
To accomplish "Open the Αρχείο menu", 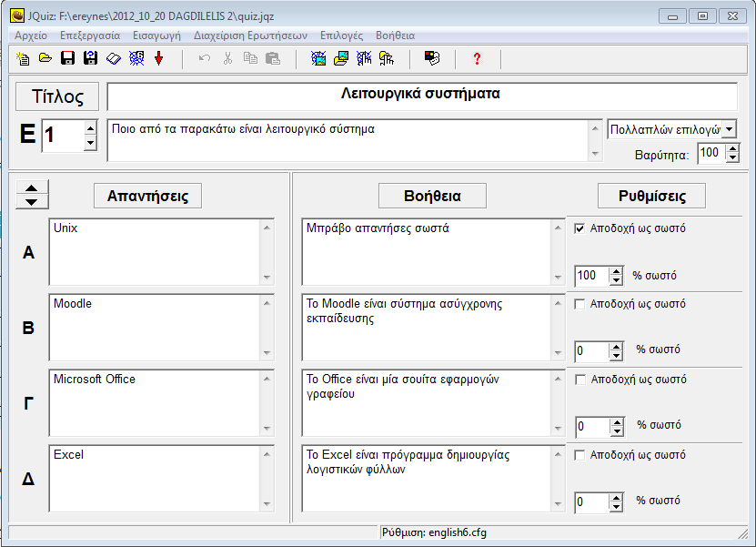I will click(31, 35).
